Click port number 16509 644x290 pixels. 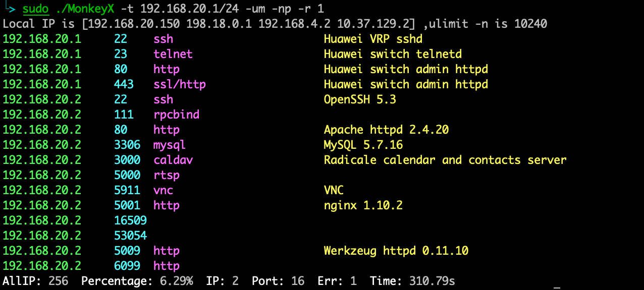click(x=130, y=220)
